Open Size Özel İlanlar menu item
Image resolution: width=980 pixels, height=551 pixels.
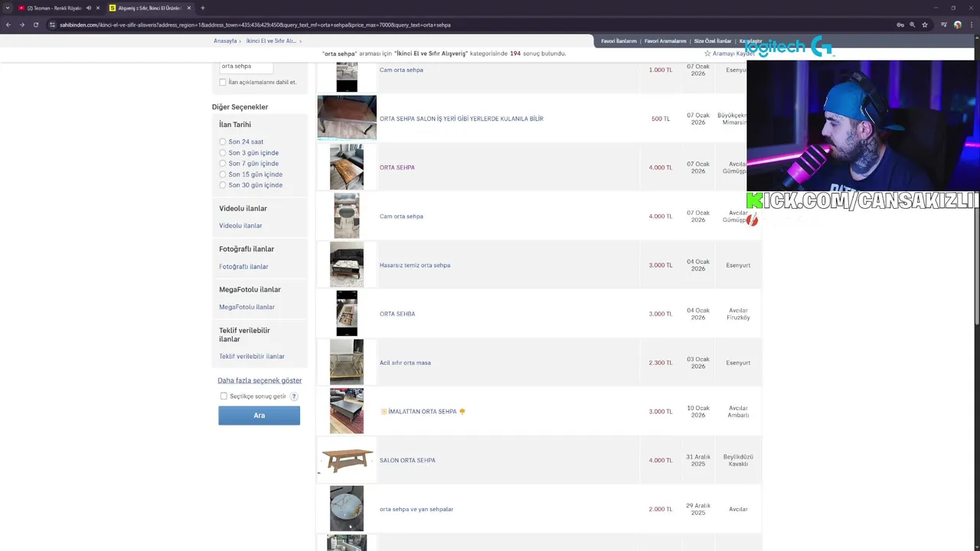click(x=713, y=41)
